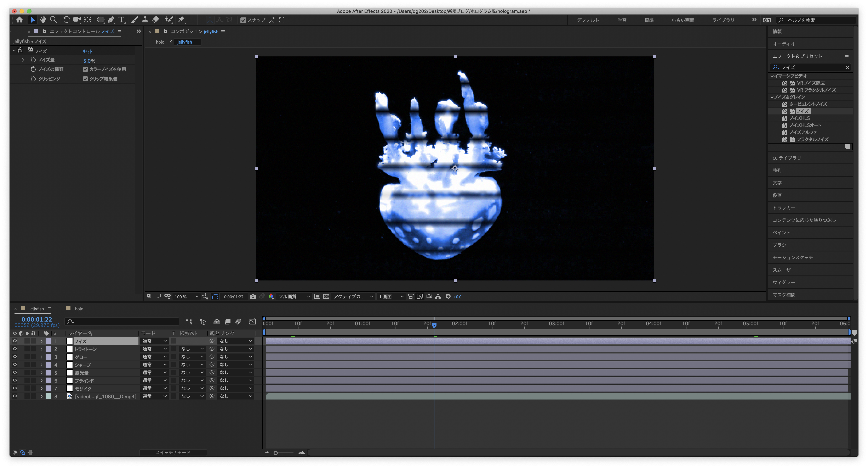Click the 5.0% noise amount value

pos(89,61)
